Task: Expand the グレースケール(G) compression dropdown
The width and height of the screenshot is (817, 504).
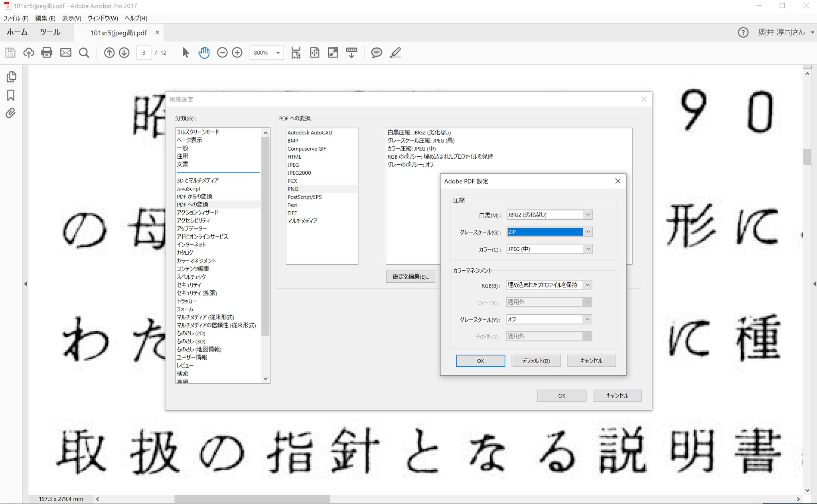Action: pyautogui.click(x=588, y=232)
